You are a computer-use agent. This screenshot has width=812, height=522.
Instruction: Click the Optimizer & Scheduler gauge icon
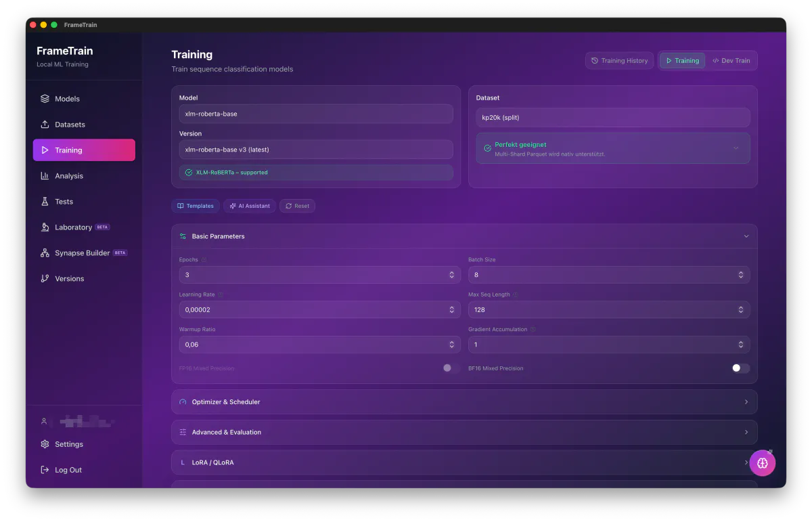(183, 401)
